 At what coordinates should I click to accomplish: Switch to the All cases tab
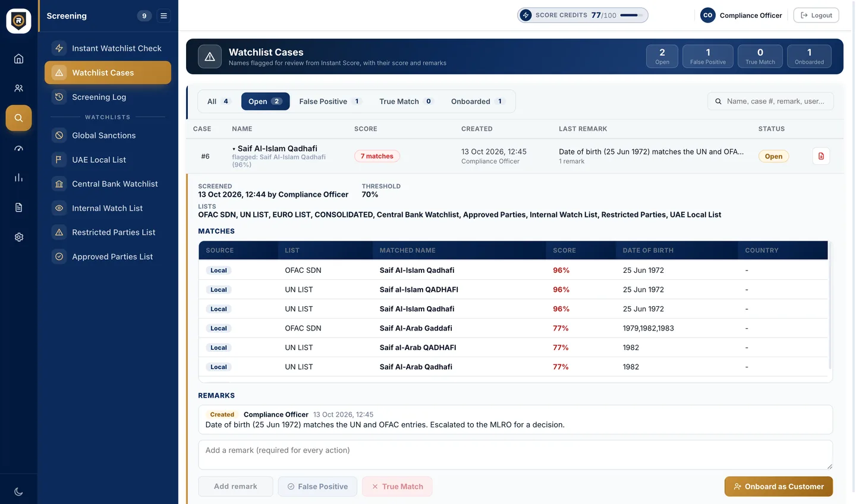tap(218, 102)
